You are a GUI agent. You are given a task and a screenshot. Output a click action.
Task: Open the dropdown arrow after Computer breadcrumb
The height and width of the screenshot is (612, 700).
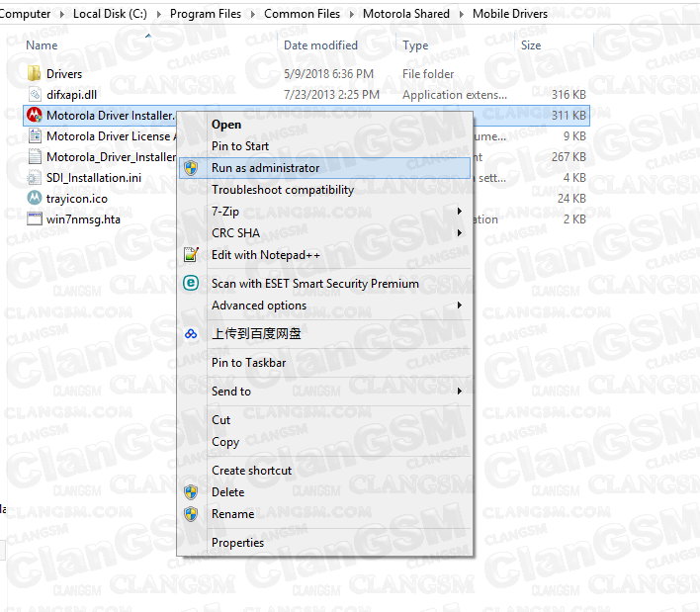tap(61, 14)
